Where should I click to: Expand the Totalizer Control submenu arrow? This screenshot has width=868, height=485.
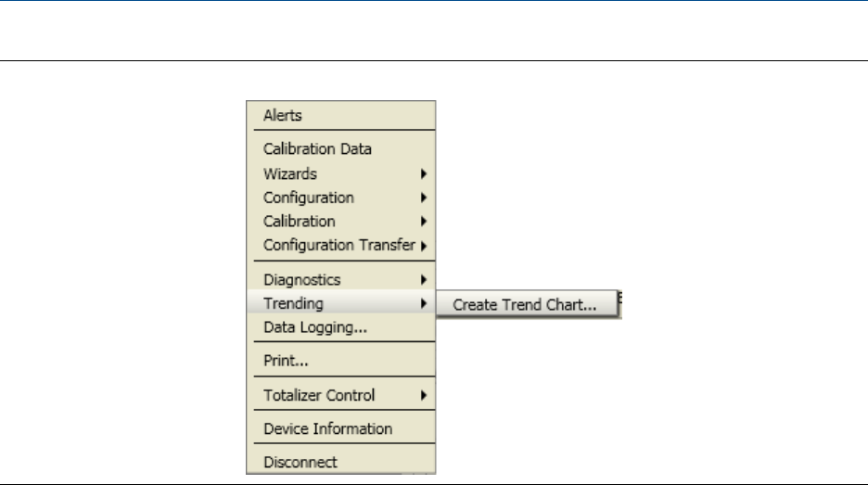pyautogui.click(x=423, y=395)
